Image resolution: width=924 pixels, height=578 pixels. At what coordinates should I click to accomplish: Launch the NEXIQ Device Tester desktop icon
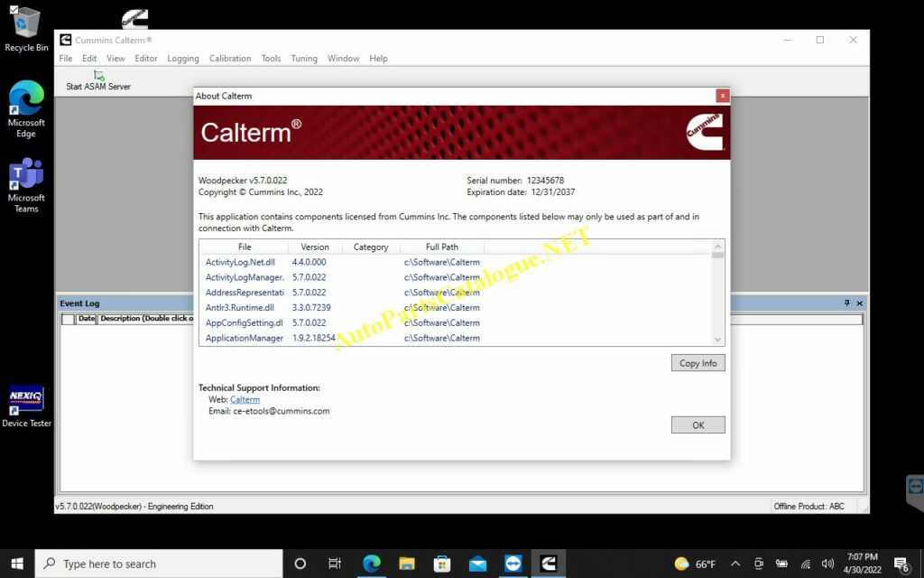[x=26, y=397]
